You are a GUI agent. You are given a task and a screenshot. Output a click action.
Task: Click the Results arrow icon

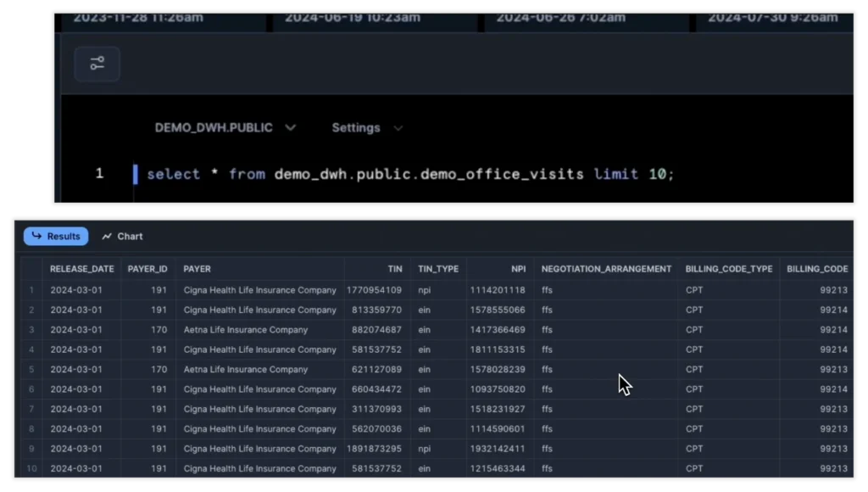click(36, 237)
